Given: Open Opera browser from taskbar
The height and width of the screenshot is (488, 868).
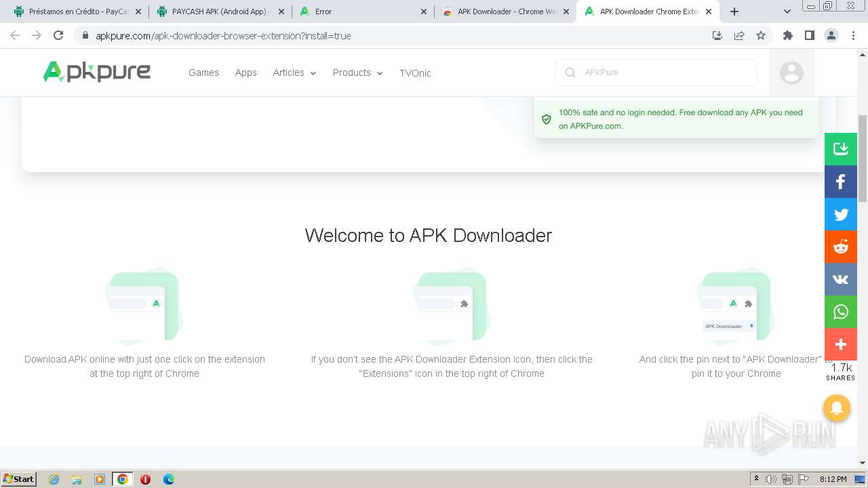Looking at the screenshot, I should pos(145,479).
